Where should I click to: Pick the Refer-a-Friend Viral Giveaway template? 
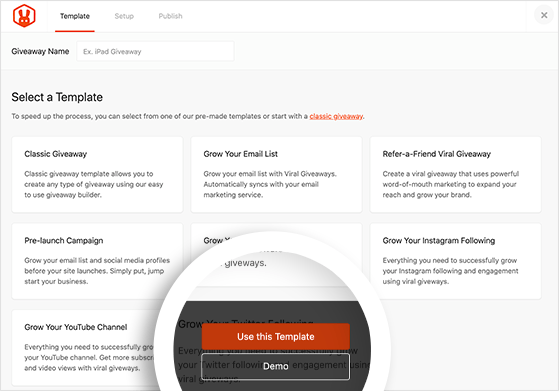pos(456,175)
